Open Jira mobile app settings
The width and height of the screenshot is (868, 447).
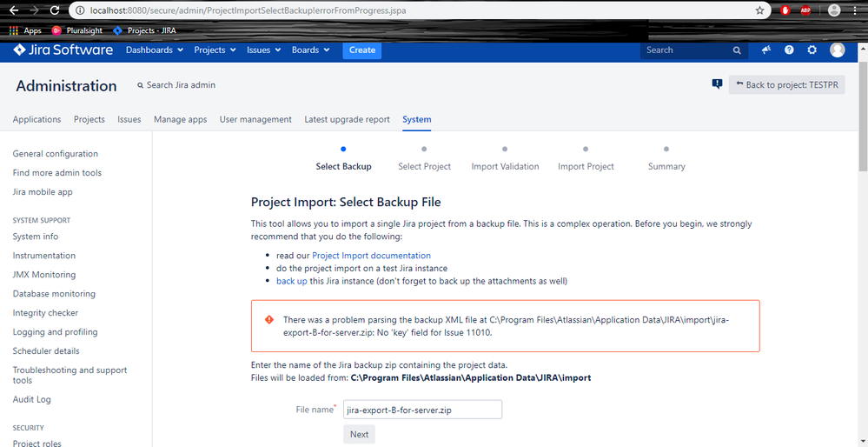[x=43, y=191]
